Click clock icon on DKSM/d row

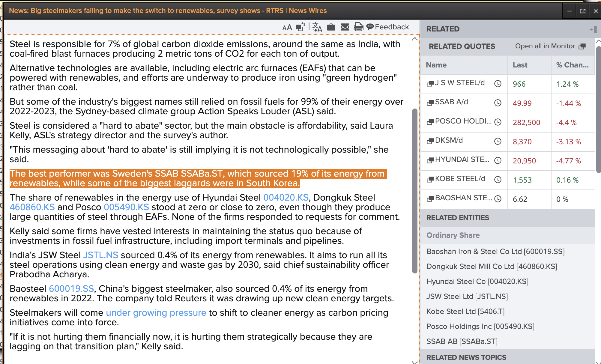click(498, 141)
